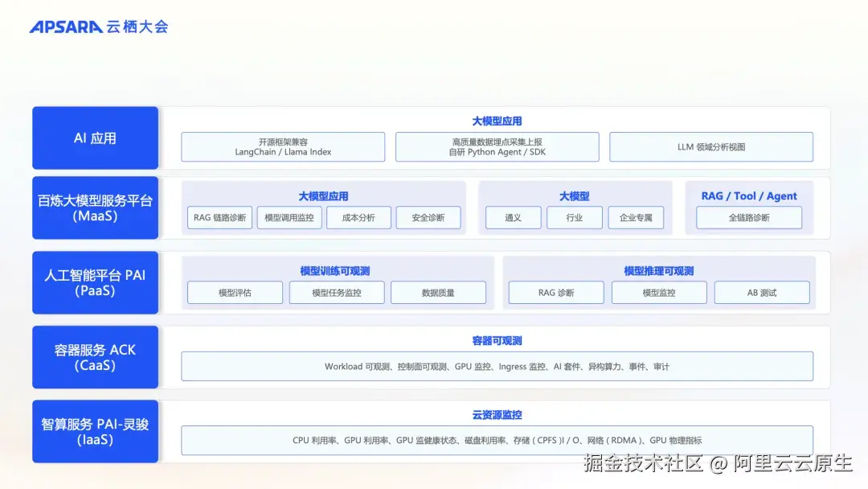
Task: Expand the RAG / Tool / Agent section
Action: 748,195
